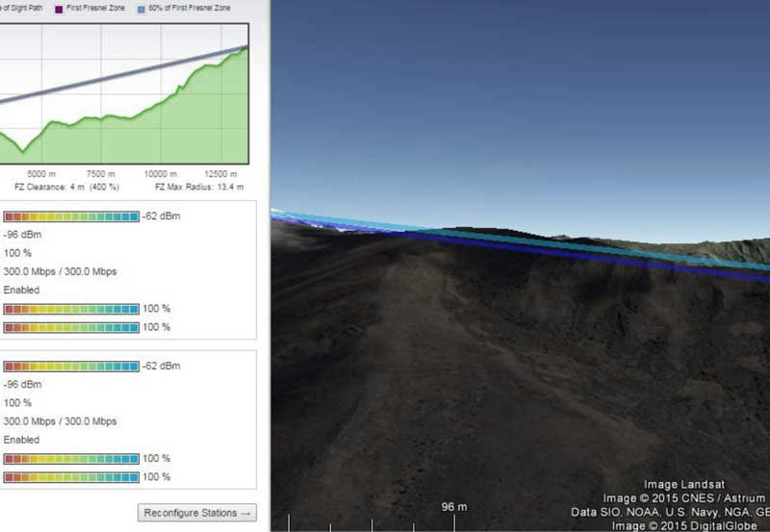Click the second station's lower 100 % quality bar
This screenshot has height=532, width=770.
[71, 477]
